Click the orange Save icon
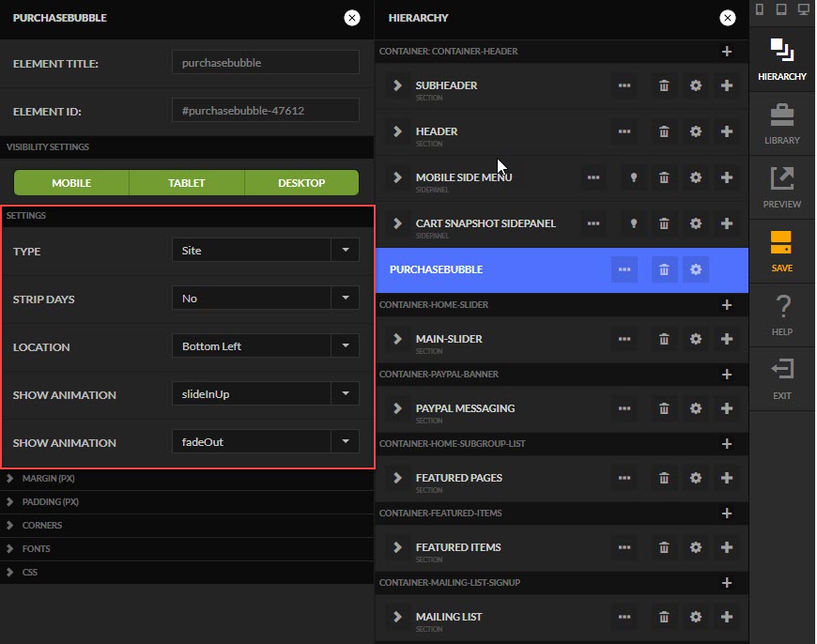 click(x=781, y=252)
